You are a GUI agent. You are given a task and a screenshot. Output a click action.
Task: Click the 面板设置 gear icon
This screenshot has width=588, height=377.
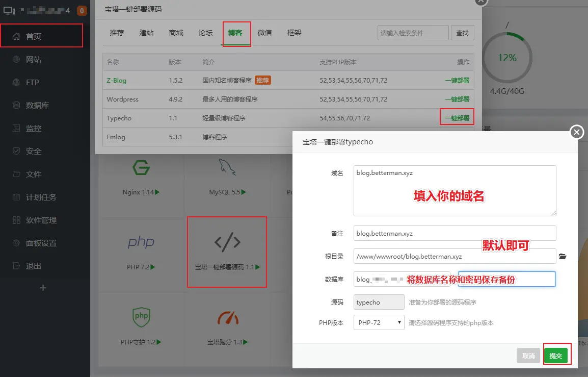click(x=16, y=243)
